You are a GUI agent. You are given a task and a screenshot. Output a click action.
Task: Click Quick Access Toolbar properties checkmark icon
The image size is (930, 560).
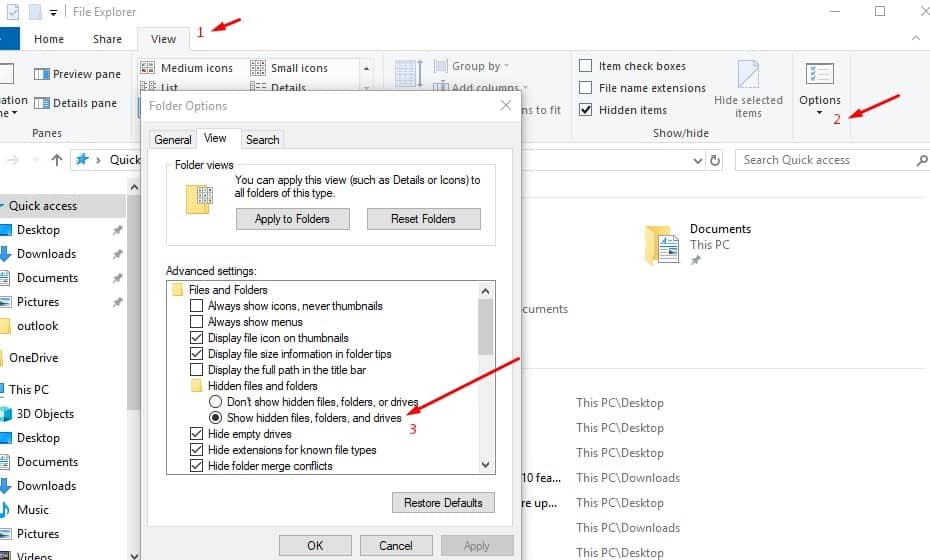[12, 12]
